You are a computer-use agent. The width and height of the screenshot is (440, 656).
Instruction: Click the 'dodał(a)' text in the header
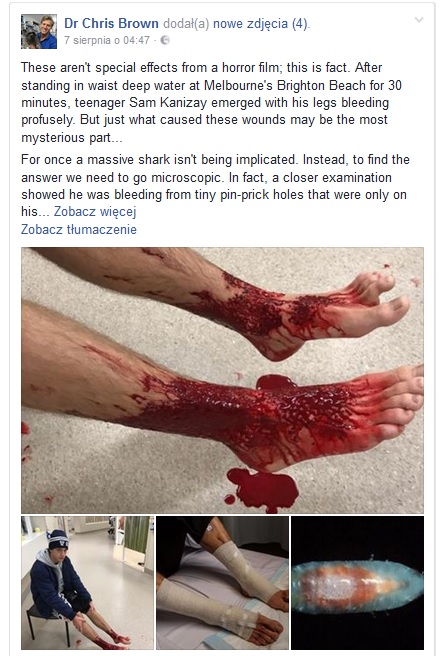click(x=186, y=23)
